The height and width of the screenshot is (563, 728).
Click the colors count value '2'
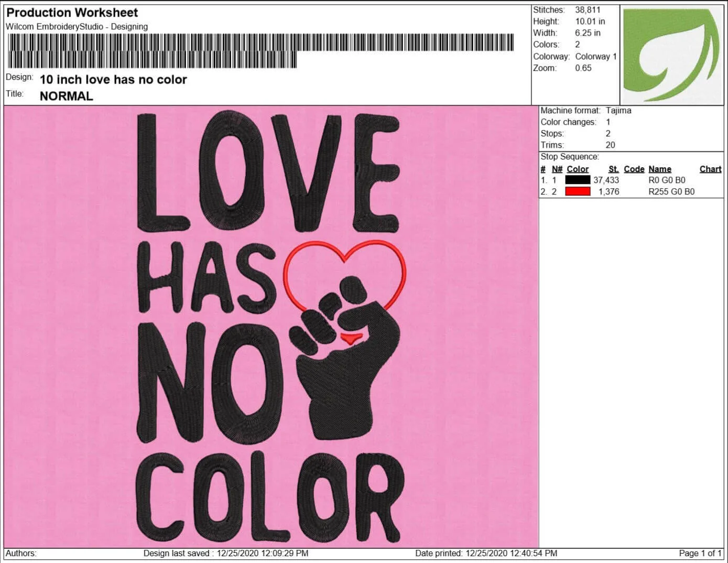click(578, 45)
